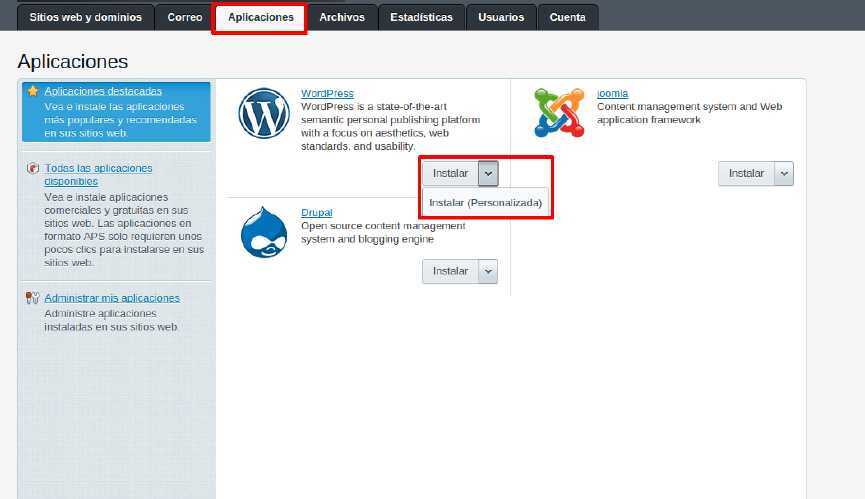Open the Correo tab
This screenshot has height=499, width=865.
184,17
